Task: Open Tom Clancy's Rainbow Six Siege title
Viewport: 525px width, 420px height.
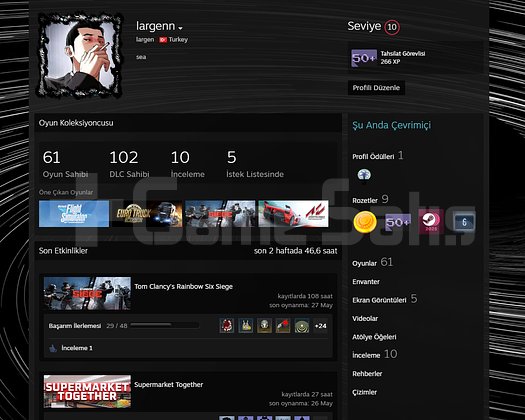Action: tap(183, 287)
